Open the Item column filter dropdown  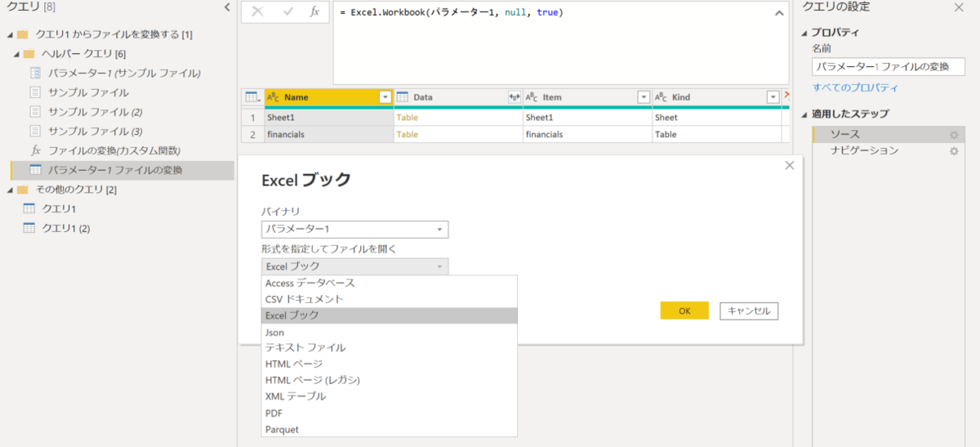(644, 97)
